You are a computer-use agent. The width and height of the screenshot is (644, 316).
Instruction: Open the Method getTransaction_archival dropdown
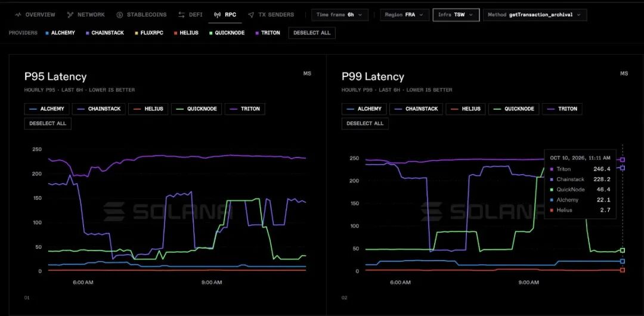point(535,15)
